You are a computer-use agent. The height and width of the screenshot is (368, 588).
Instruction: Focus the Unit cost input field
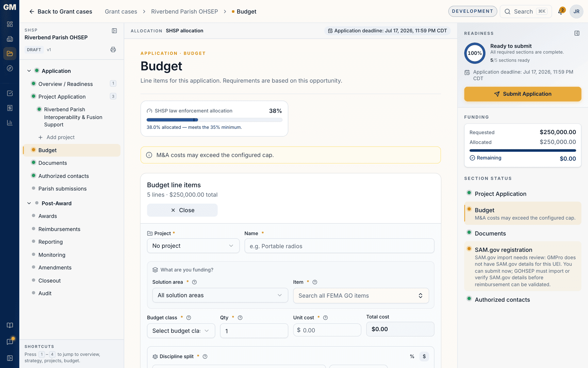327,330
